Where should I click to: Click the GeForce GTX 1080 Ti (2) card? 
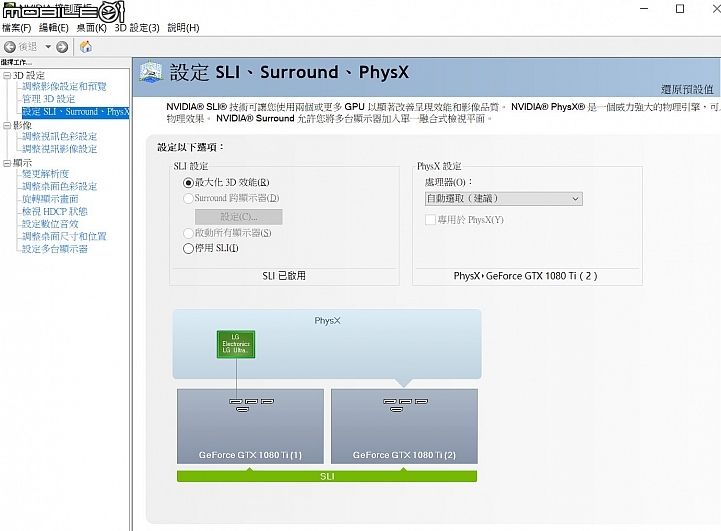click(404, 426)
